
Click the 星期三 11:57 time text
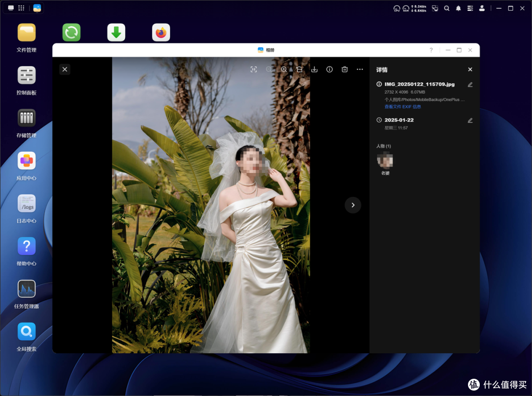tap(396, 128)
